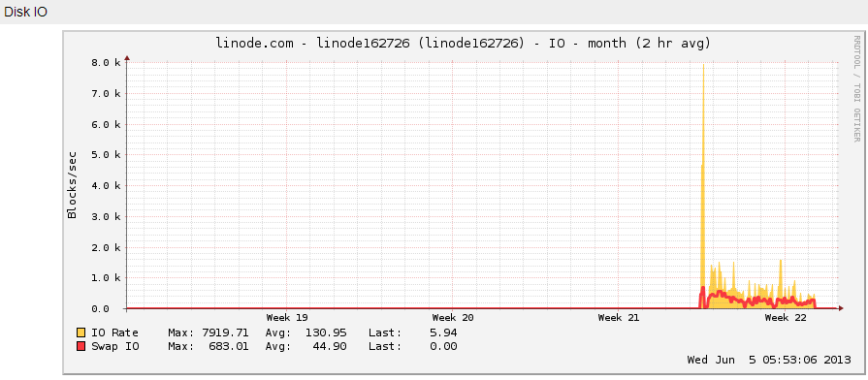
Task: Click the timestamp Wed Jun 5 05:53:06 2013
Action: 768,360
